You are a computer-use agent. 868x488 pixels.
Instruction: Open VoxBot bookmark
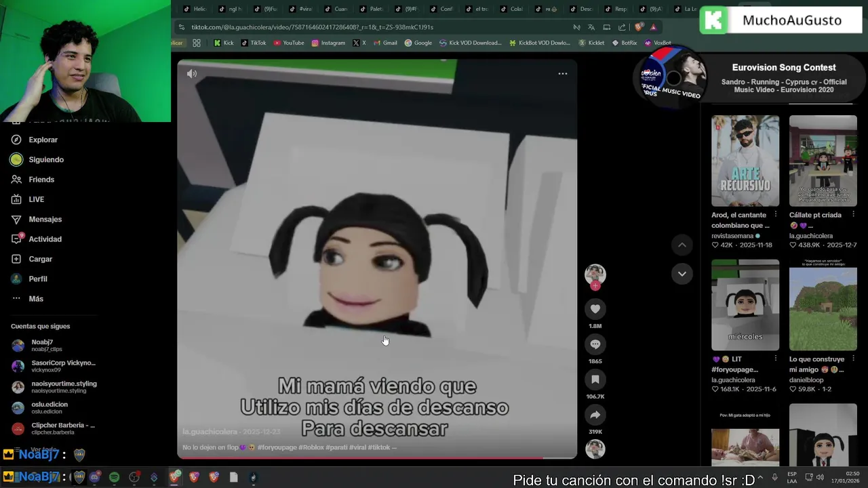[x=658, y=43]
